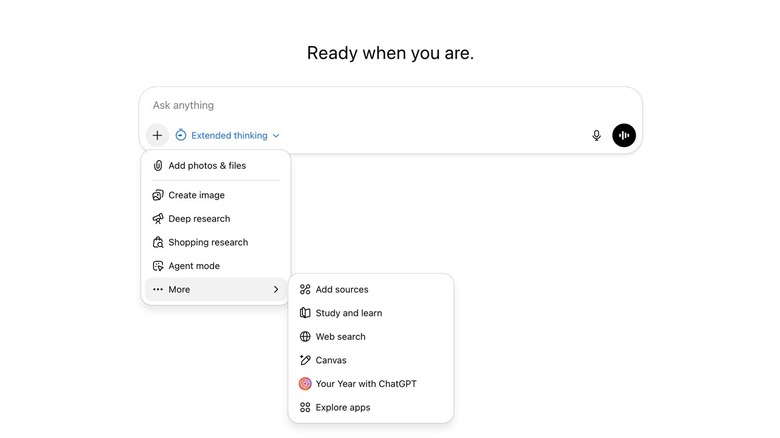Image resolution: width=780 pixels, height=438 pixels.
Task: Click the Extended thinking clock icon
Action: pyautogui.click(x=181, y=135)
